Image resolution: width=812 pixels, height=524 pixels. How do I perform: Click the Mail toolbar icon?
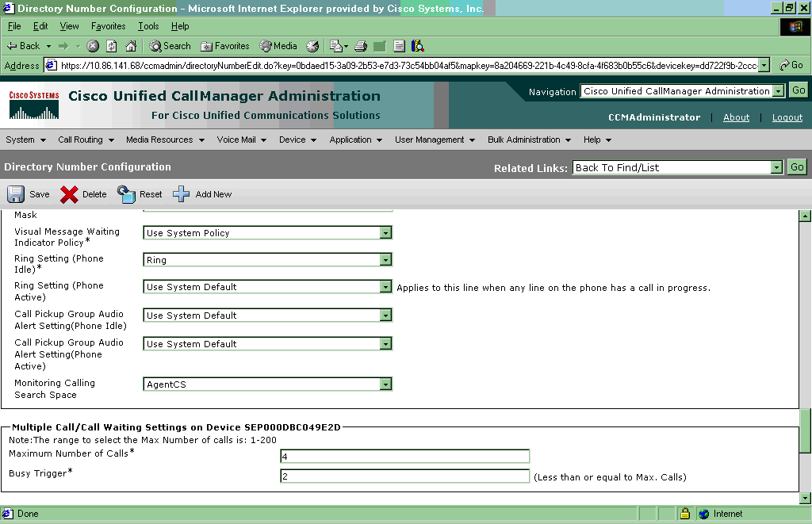pos(338,46)
